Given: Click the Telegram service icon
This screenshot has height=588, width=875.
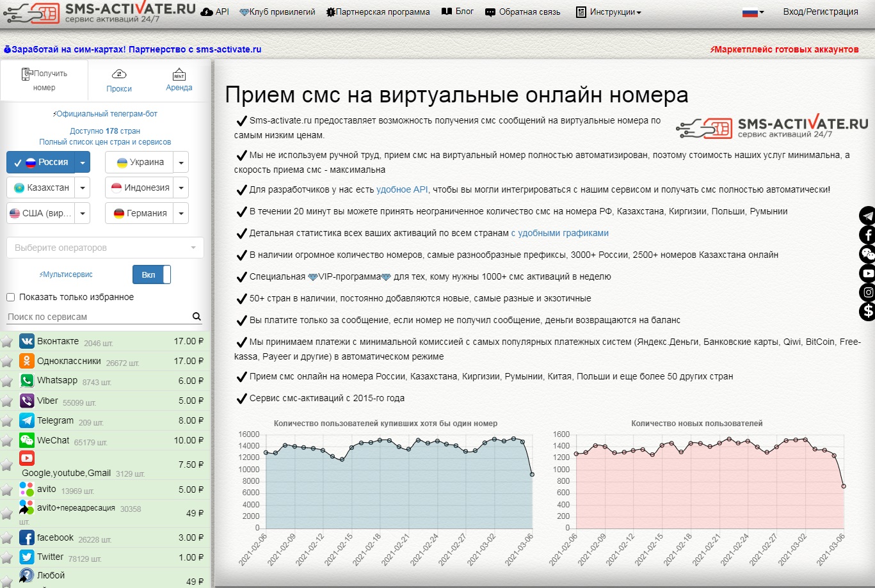Looking at the screenshot, I should tap(27, 420).
